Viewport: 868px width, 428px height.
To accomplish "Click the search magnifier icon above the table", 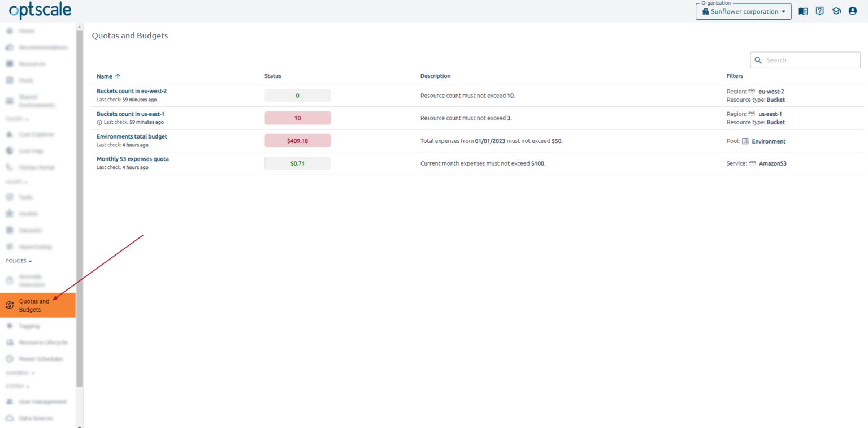I will tap(758, 60).
